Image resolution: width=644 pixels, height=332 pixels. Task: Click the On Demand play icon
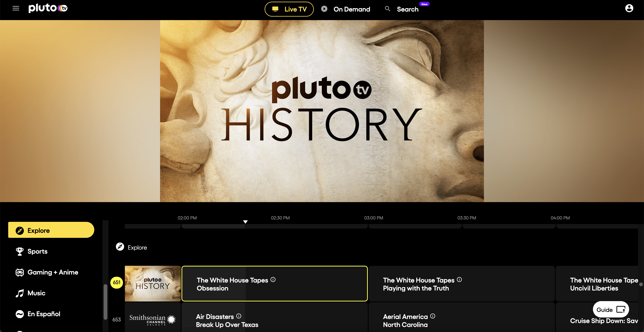pos(324,9)
